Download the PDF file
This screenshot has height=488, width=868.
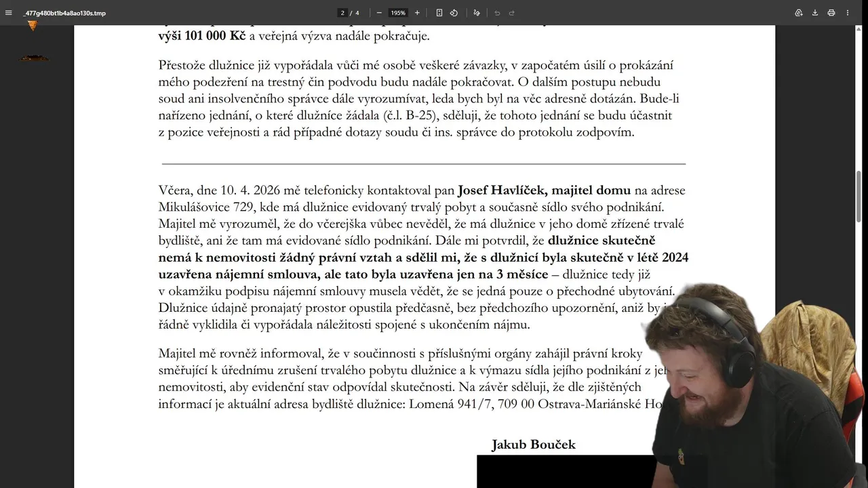(815, 13)
